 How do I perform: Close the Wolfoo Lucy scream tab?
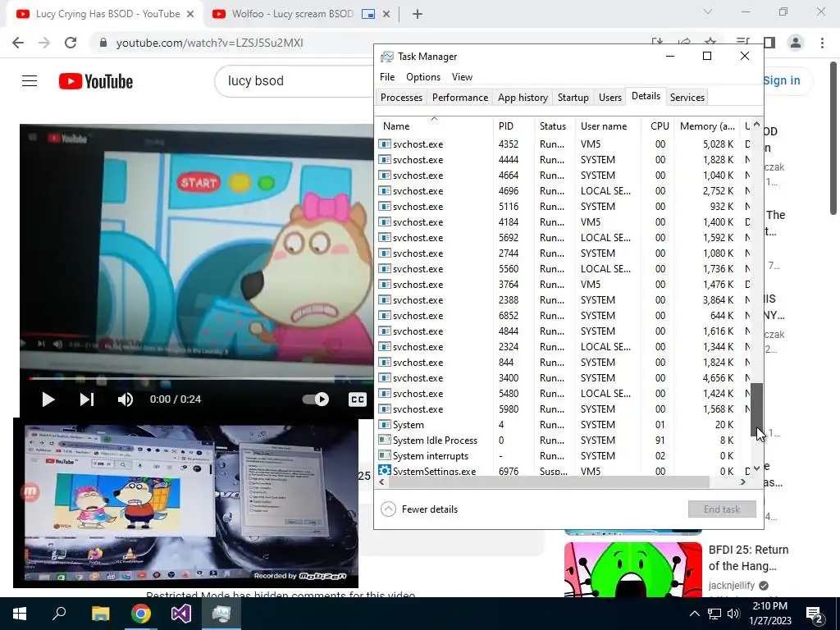[386, 14]
